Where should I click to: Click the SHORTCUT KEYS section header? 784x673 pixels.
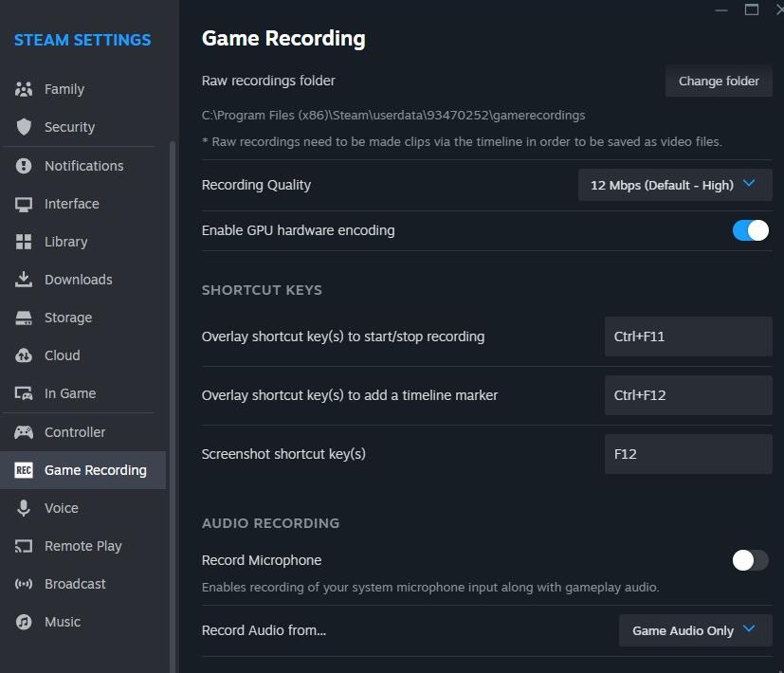pyautogui.click(x=262, y=290)
